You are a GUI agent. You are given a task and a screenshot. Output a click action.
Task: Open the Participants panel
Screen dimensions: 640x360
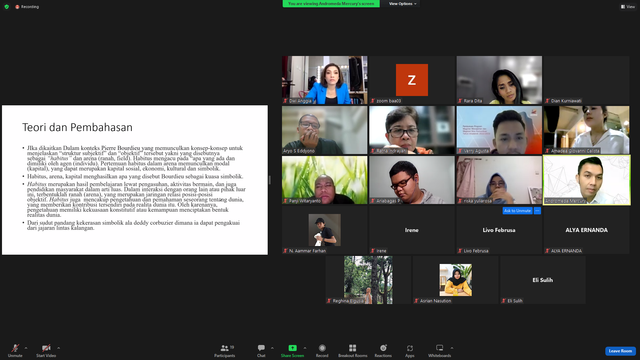coord(224,350)
